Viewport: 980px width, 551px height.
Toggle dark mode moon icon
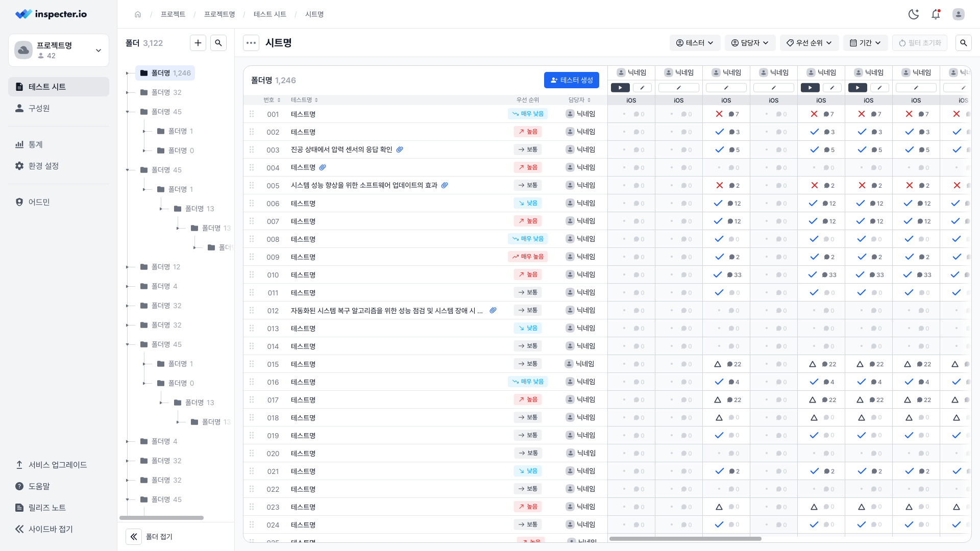(914, 14)
